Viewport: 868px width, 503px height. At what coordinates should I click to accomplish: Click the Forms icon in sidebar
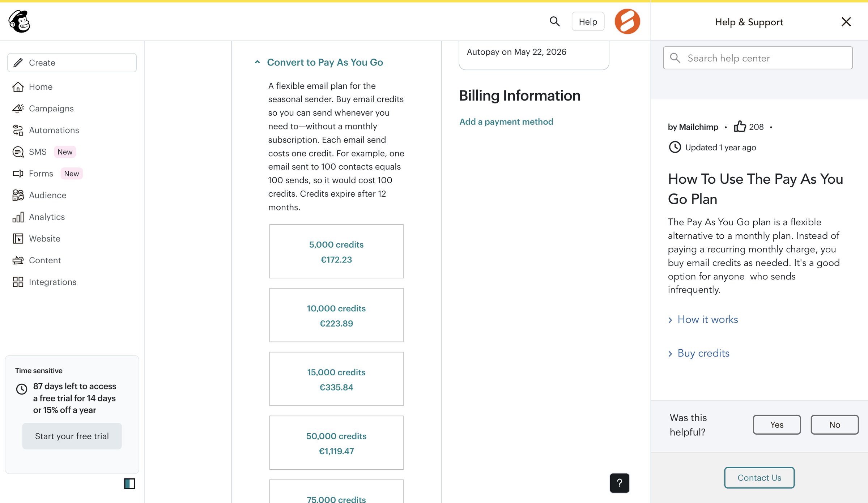(18, 174)
